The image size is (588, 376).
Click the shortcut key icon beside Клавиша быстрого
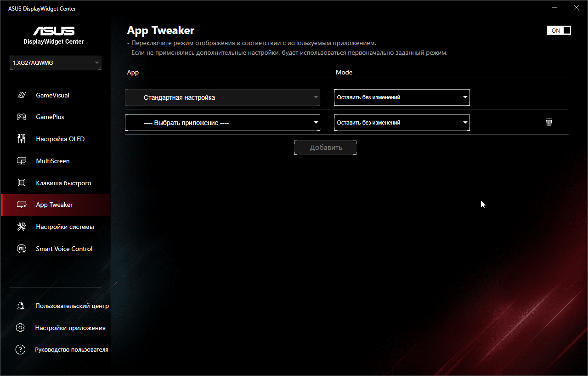pyautogui.click(x=21, y=183)
